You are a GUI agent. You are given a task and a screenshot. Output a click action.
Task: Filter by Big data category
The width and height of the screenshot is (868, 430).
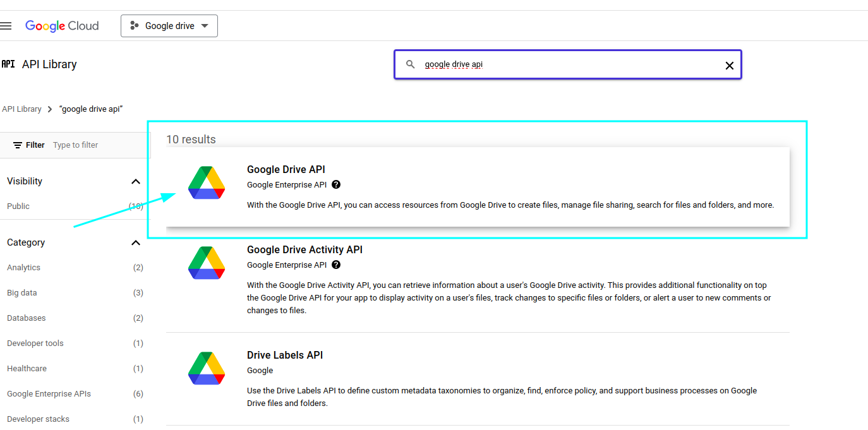[x=22, y=293]
